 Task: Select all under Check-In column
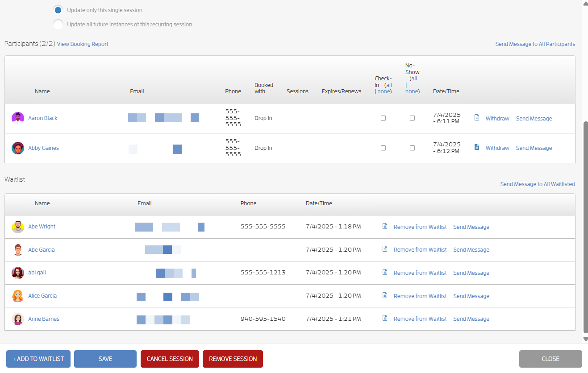(x=389, y=85)
